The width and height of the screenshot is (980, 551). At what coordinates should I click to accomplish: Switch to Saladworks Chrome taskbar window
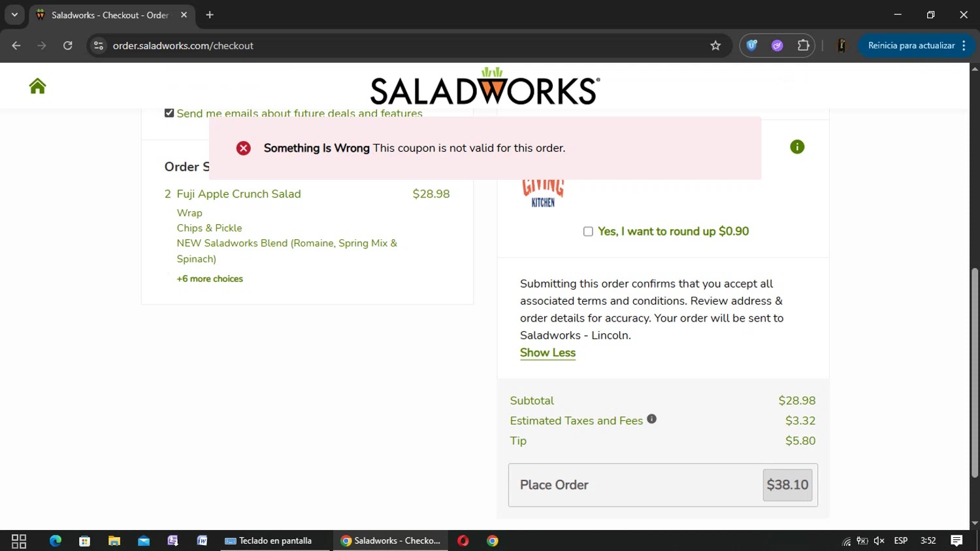point(391,541)
